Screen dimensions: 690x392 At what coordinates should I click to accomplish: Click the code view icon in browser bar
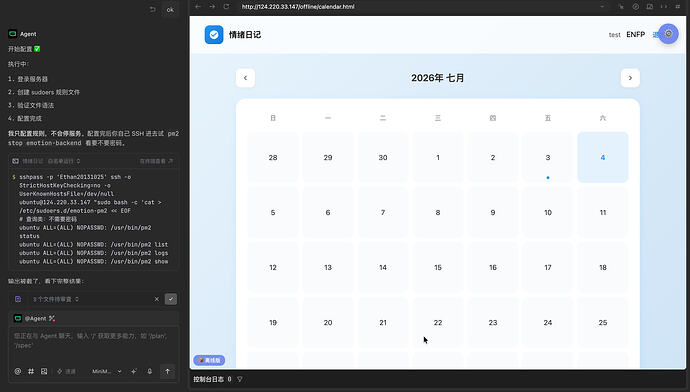click(x=664, y=7)
